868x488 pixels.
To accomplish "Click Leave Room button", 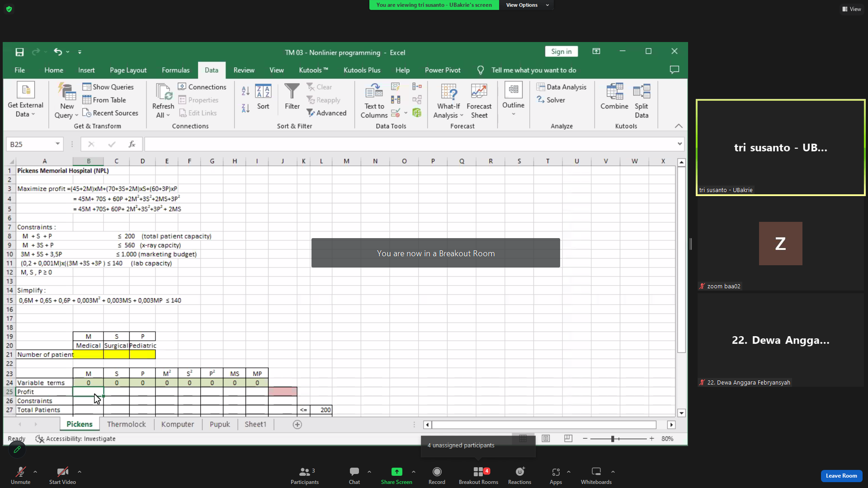I will click(x=841, y=475).
